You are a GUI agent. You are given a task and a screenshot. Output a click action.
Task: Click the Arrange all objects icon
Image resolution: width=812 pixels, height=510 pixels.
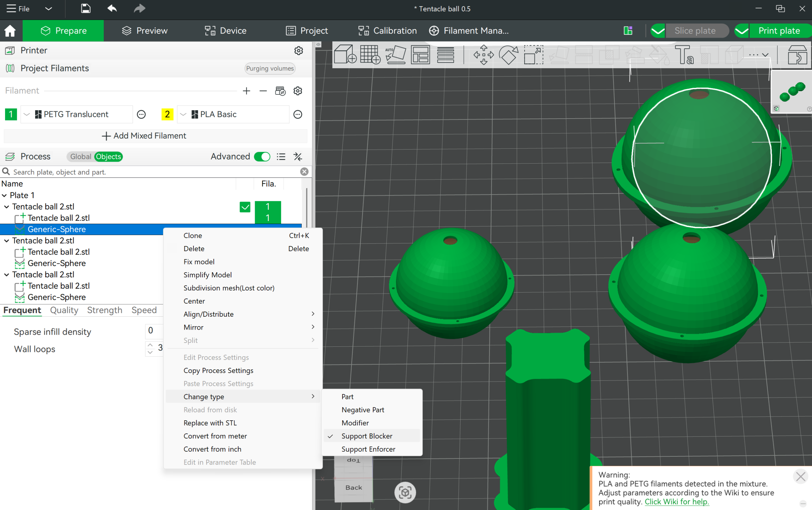pos(420,54)
